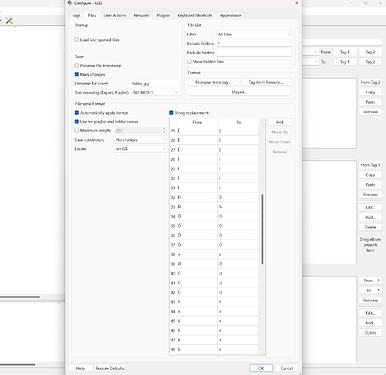Click the Exclude folders input field
The width and height of the screenshot is (386, 375).
point(254,52)
